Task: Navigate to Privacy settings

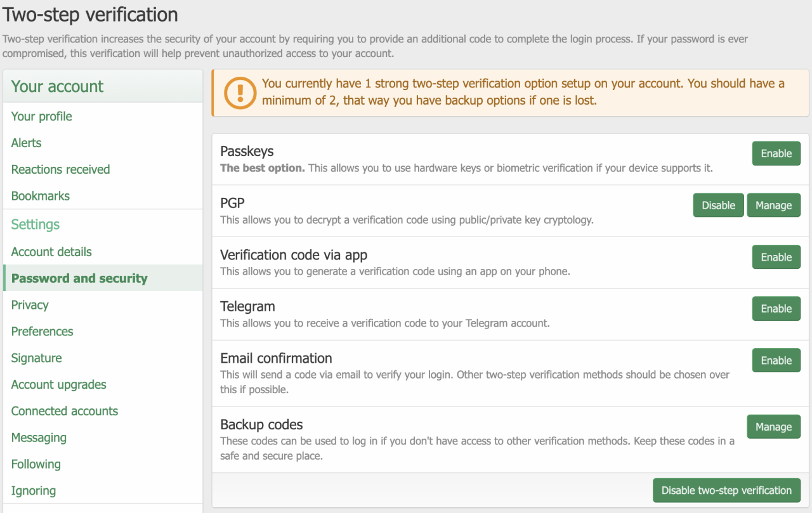Action: coord(30,305)
